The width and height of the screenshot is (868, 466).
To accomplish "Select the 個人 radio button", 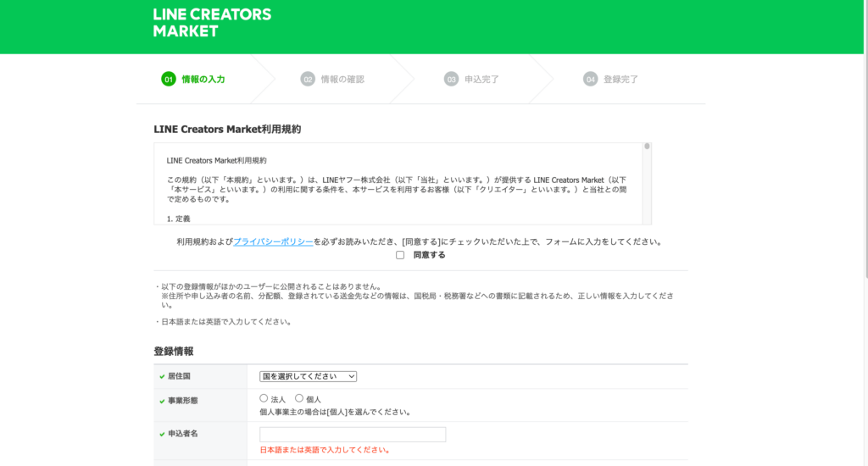I will [299, 398].
